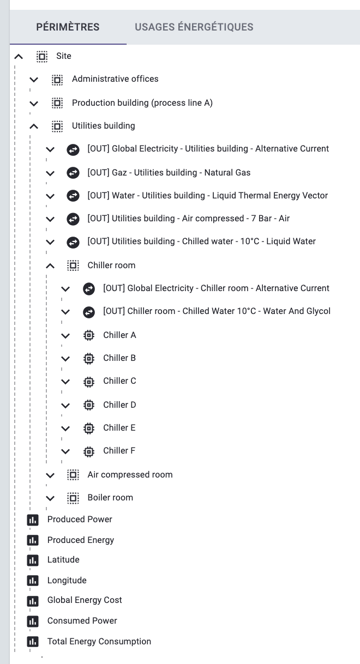Select Production building (process line A)
This screenshot has width=360, height=664.
tap(142, 103)
